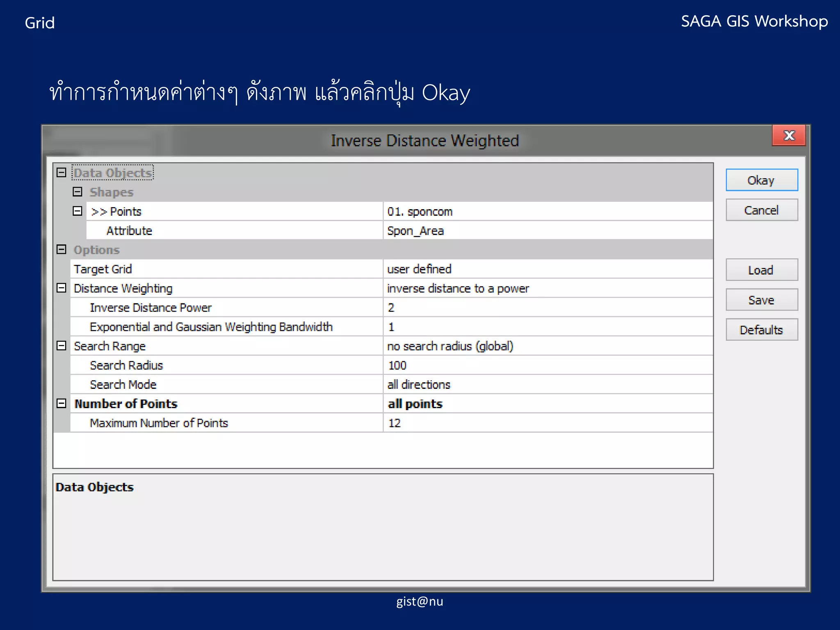Edit the Search Radius value 100
The height and width of the screenshot is (630, 840).
pyautogui.click(x=548, y=365)
